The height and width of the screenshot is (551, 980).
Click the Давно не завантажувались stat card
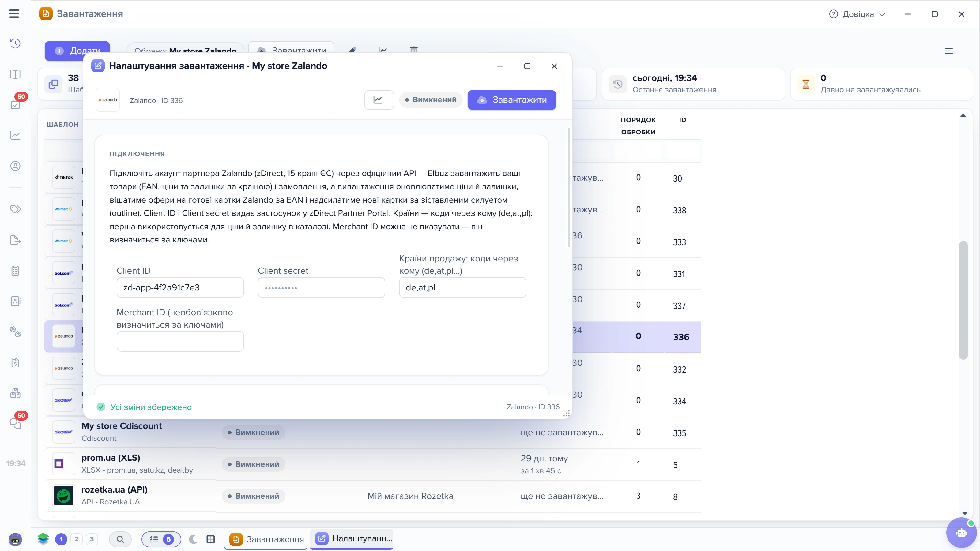pyautogui.click(x=881, y=84)
